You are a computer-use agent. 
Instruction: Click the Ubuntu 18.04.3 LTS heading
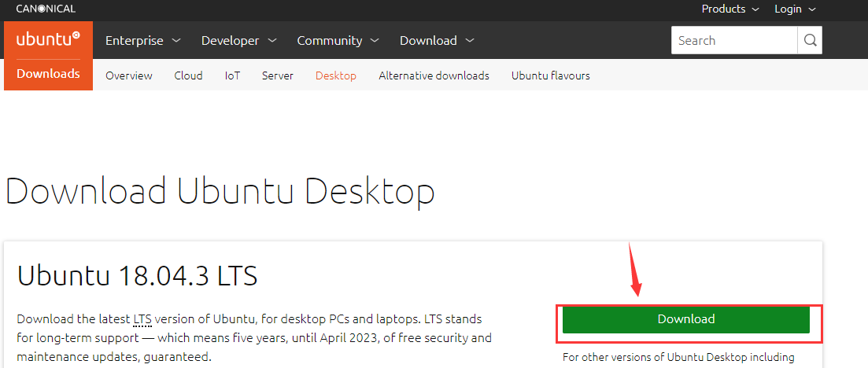click(x=137, y=275)
